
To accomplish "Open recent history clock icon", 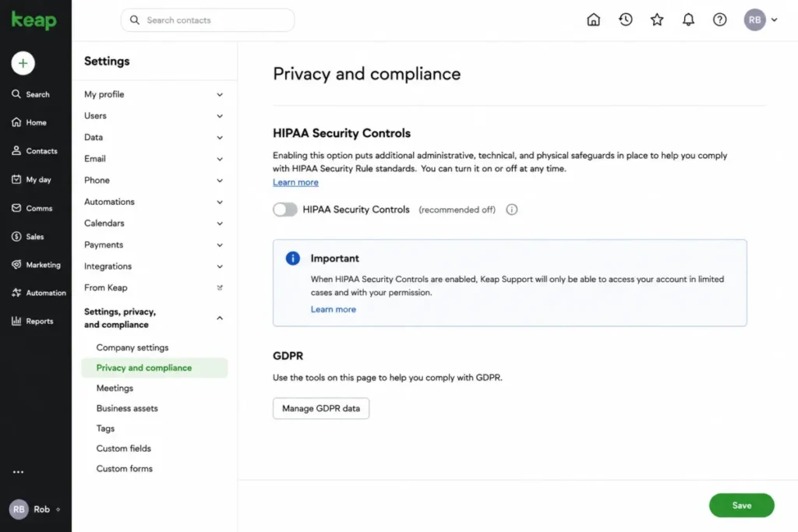I will click(626, 19).
